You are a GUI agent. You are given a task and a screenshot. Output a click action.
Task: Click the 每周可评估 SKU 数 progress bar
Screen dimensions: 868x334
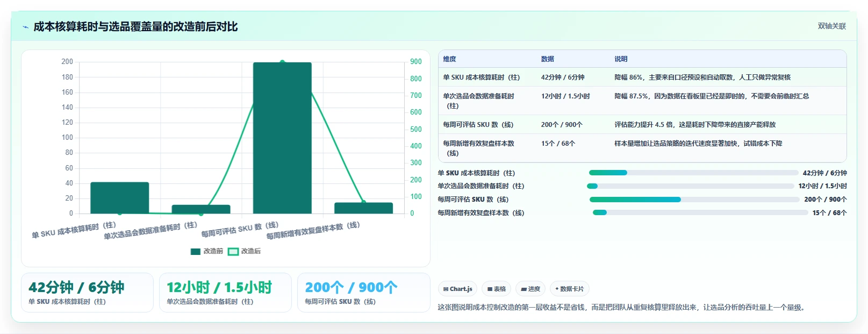click(694, 200)
